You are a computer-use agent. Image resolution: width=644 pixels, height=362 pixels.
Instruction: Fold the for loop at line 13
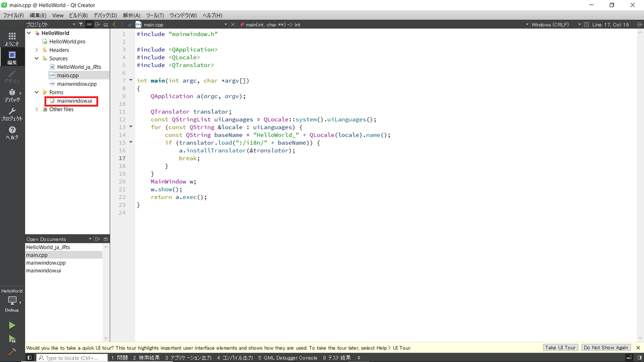130,127
